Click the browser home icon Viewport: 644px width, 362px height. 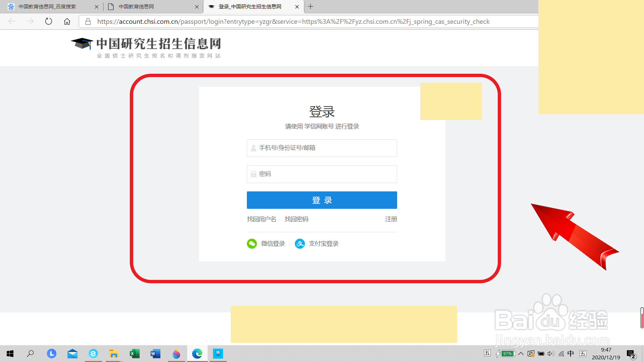click(67, 21)
